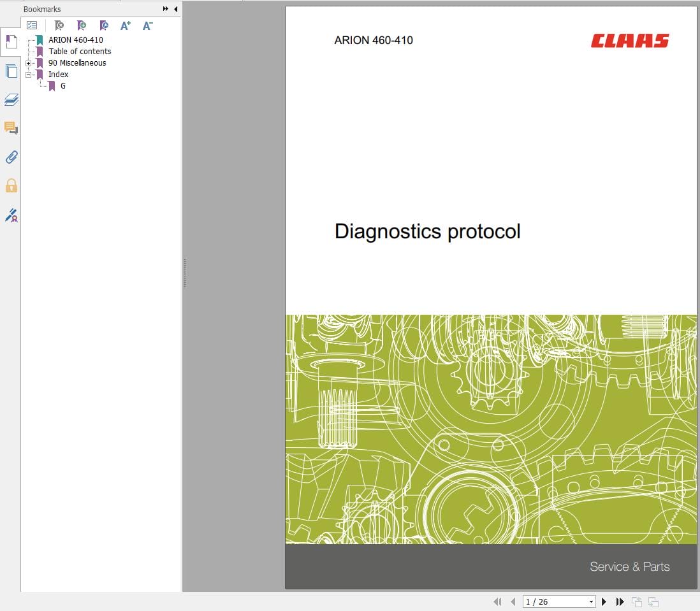
Task: Open the Security lock sidebar icon
Action: pyautogui.click(x=11, y=185)
